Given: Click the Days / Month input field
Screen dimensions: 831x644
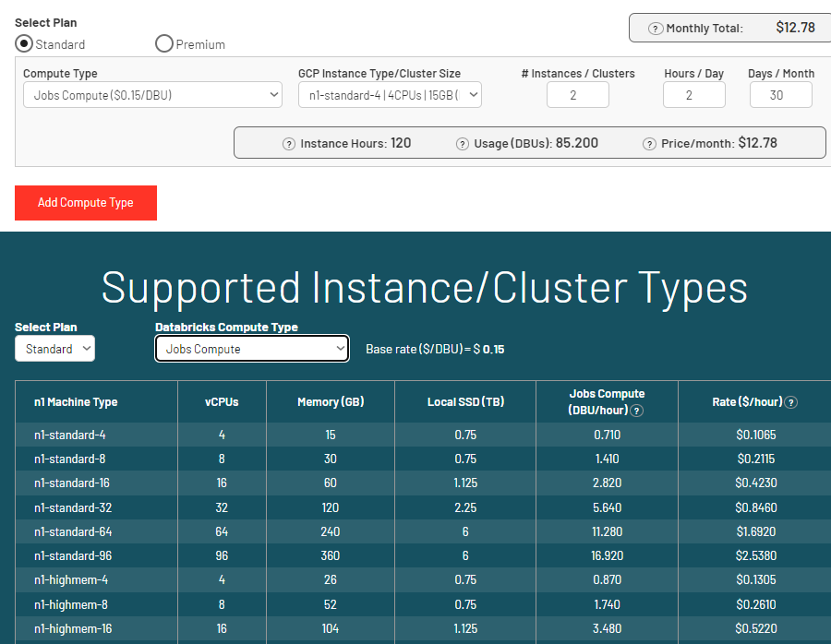Looking at the screenshot, I should coord(780,95).
